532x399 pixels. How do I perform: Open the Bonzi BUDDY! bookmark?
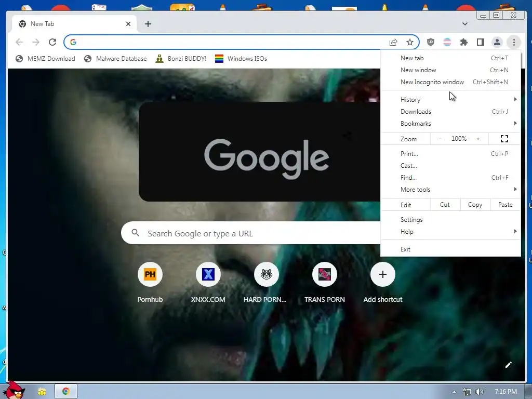tap(181, 59)
